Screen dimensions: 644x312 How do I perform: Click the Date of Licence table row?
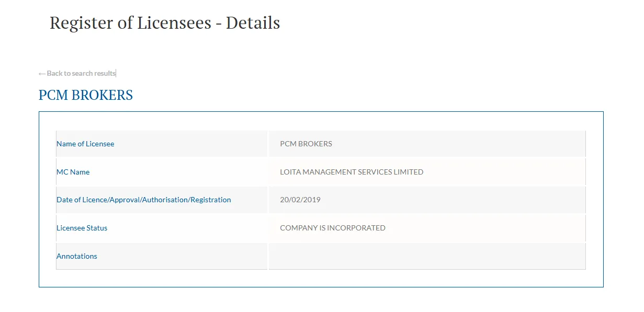click(x=322, y=200)
